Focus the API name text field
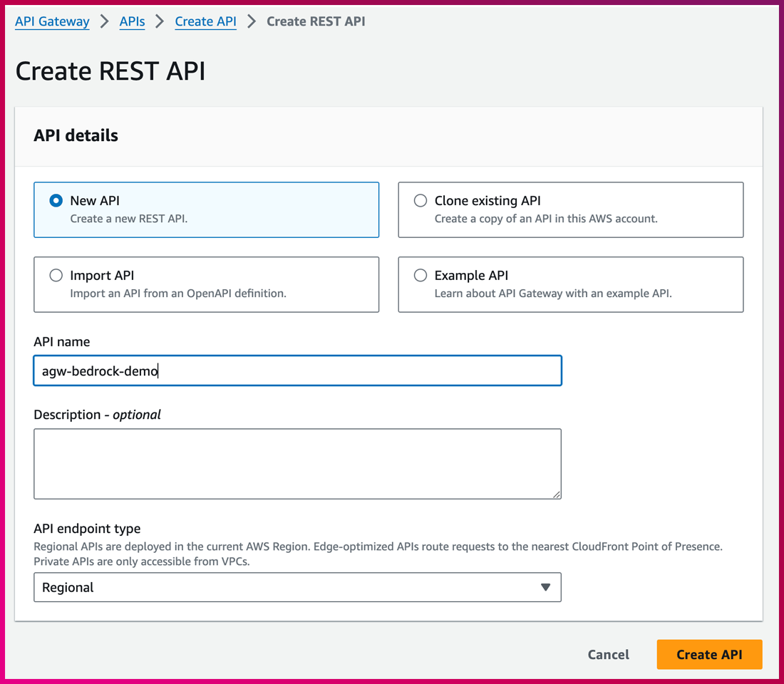Screen dimensions: 784x684 (297, 371)
